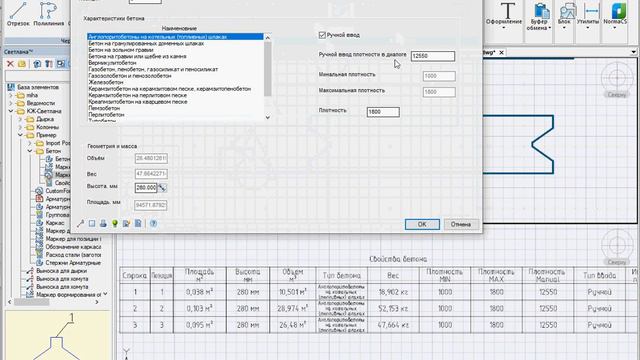Image resolution: width=640 pixels, height=360 pixels.
Task: Click the right arrow of the tree's horizontal scrollbar
Action: coord(97,302)
